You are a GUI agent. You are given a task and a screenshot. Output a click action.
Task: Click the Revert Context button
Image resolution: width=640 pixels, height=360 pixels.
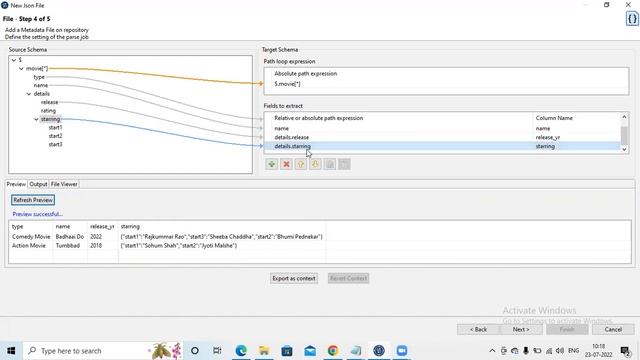(348, 278)
